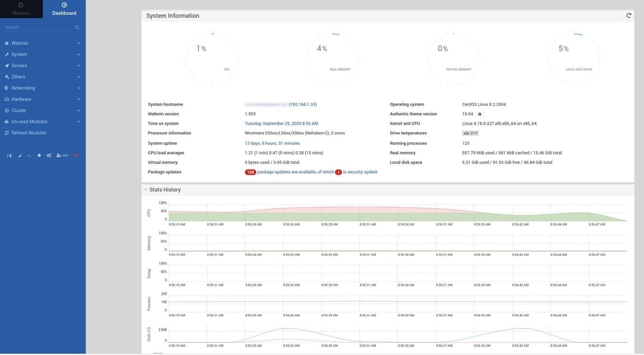This screenshot has height=355, width=644.
Task: Open favorites via the star icon
Action: pyautogui.click(x=39, y=155)
